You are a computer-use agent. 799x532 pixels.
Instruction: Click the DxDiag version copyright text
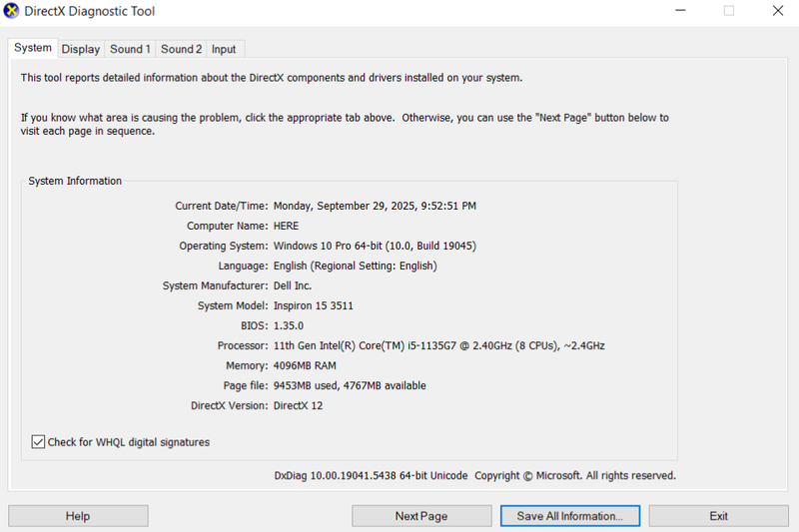pyautogui.click(x=474, y=475)
